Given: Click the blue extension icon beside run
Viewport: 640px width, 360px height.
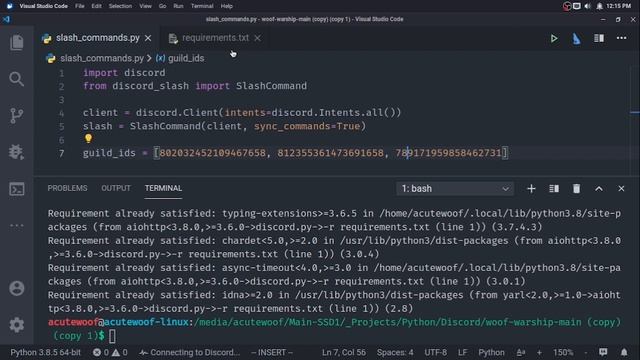Looking at the screenshot, I should coord(576,38).
